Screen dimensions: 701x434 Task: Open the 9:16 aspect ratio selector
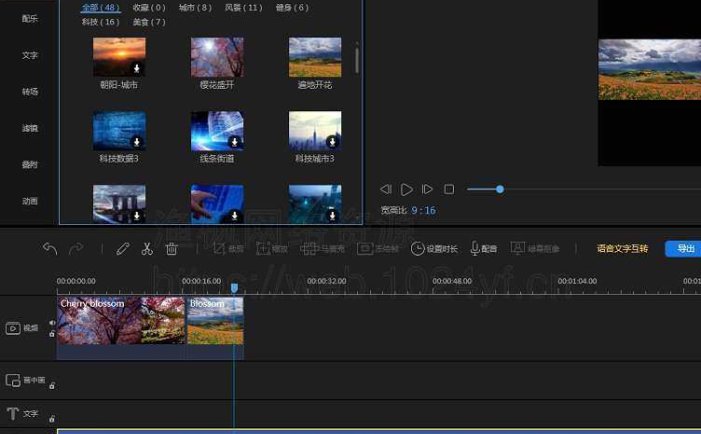click(x=423, y=211)
